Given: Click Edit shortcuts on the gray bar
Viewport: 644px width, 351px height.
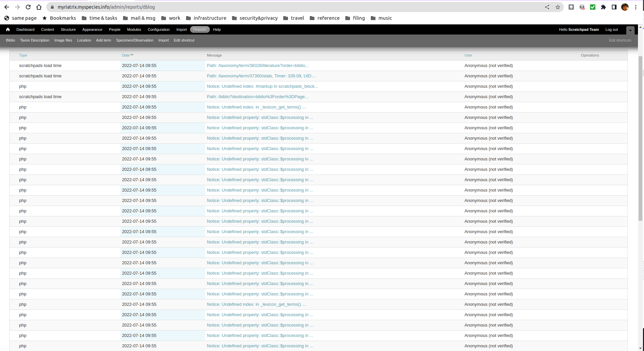Looking at the screenshot, I should [x=620, y=40].
